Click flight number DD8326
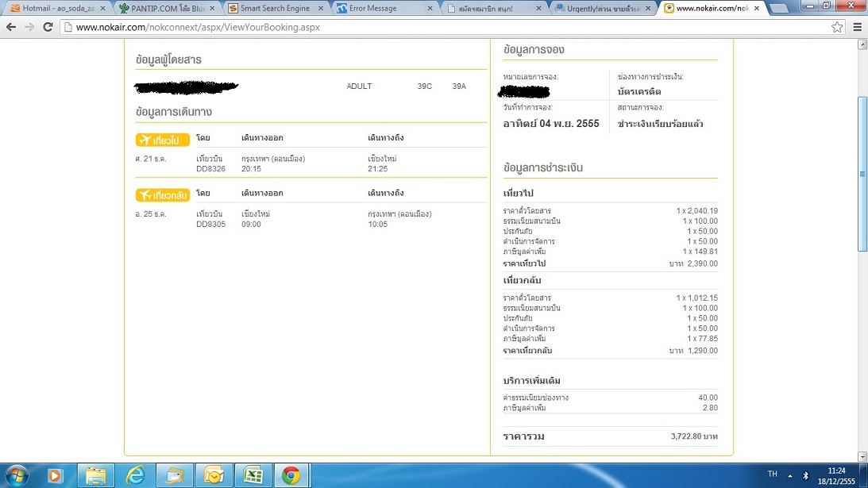 coord(211,169)
